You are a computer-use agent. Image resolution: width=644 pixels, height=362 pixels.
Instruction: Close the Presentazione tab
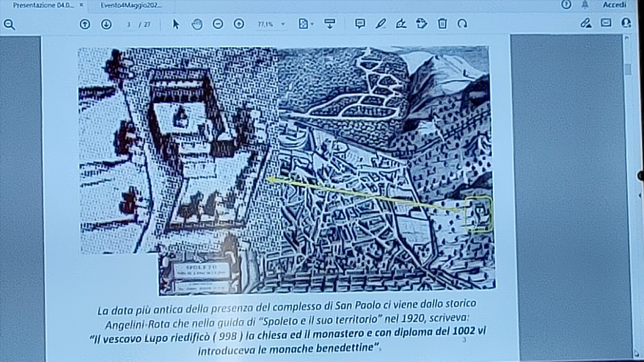[81, 5]
